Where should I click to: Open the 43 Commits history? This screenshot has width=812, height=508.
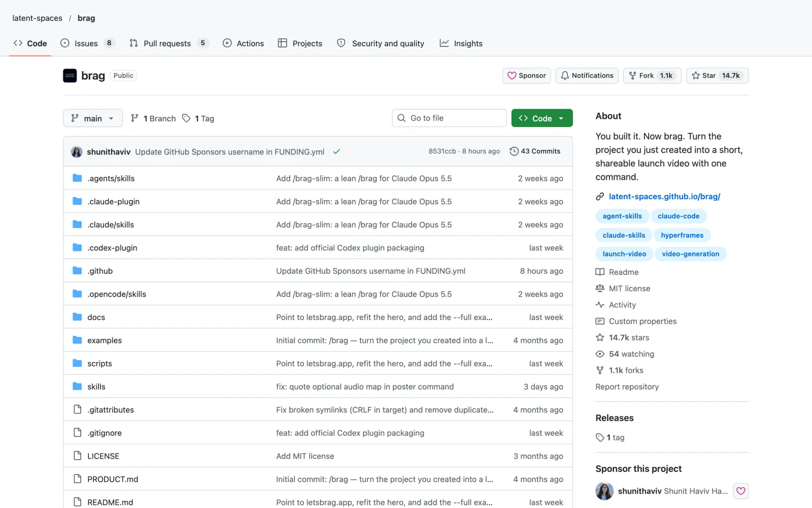click(x=535, y=151)
